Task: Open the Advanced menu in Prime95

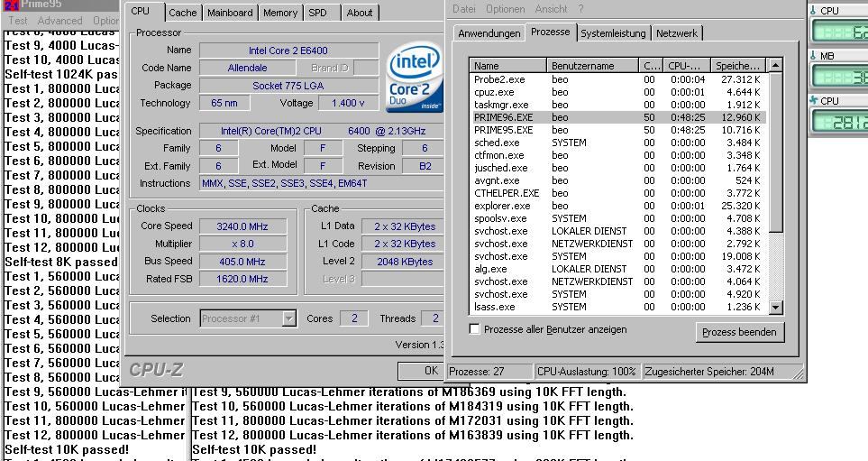Action: (x=59, y=21)
